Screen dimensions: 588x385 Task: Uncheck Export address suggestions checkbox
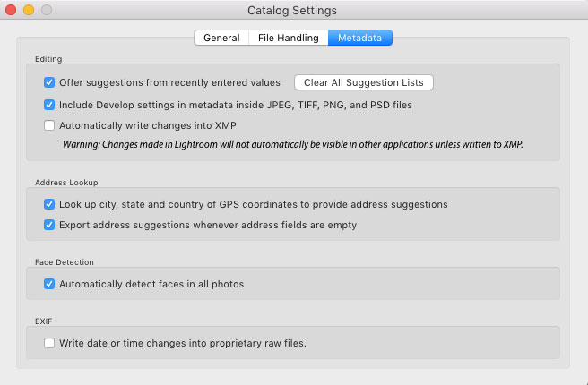click(x=49, y=225)
